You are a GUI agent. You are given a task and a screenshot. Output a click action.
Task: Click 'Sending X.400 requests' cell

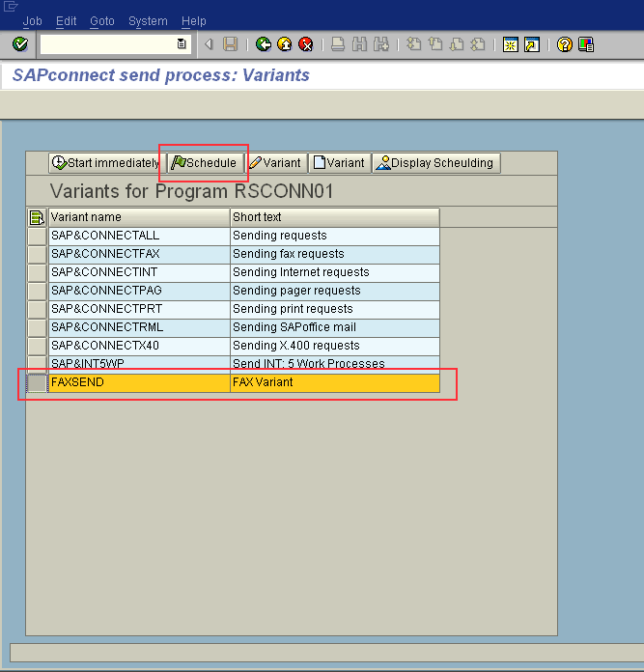335,346
